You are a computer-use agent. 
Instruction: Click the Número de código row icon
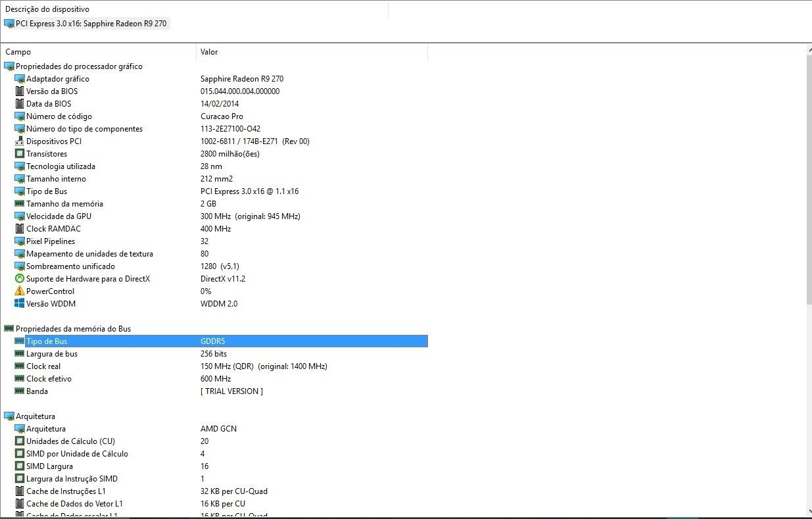pyautogui.click(x=20, y=116)
